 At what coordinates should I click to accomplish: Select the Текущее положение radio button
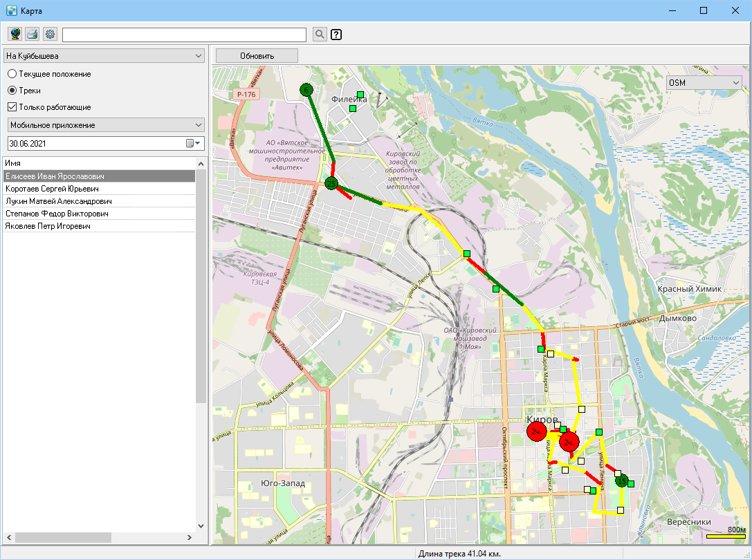[x=12, y=74]
